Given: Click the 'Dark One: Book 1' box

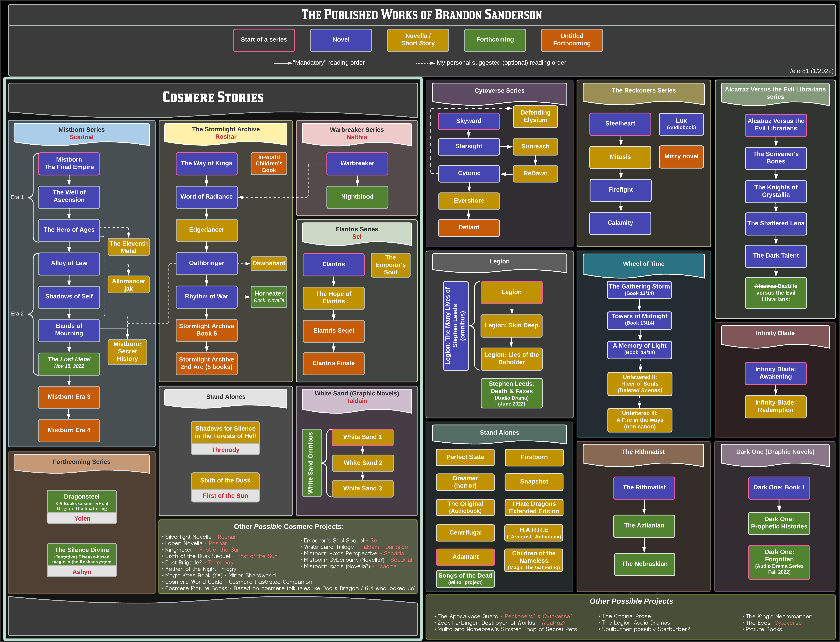Looking at the screenshot, I should coord(779,488).
